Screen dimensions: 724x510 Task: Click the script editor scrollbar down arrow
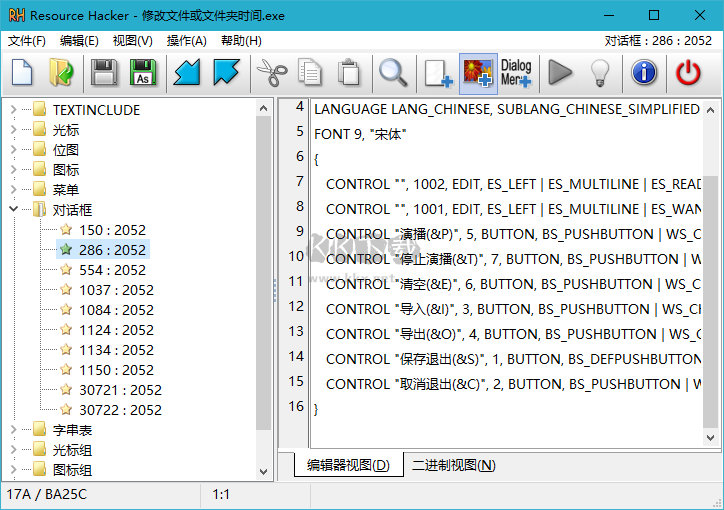710,437
